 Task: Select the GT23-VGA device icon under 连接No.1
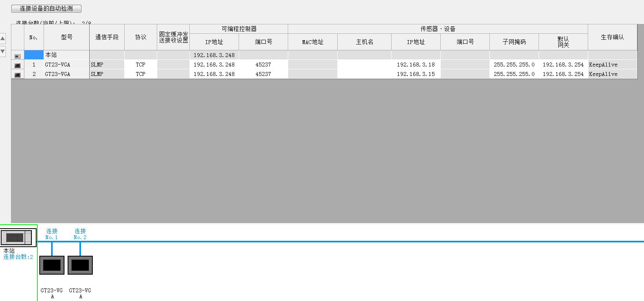tap(52, 265)
